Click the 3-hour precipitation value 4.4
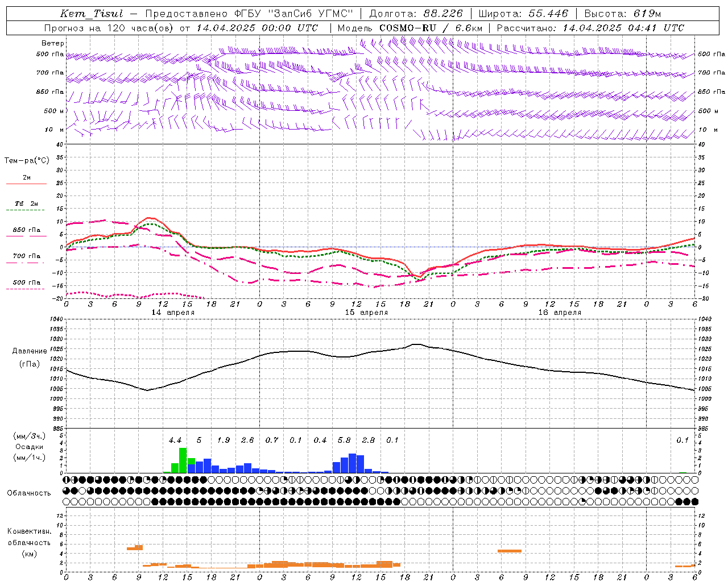The width and height of the screenshot is (728, 582). (x=175, y=440)
